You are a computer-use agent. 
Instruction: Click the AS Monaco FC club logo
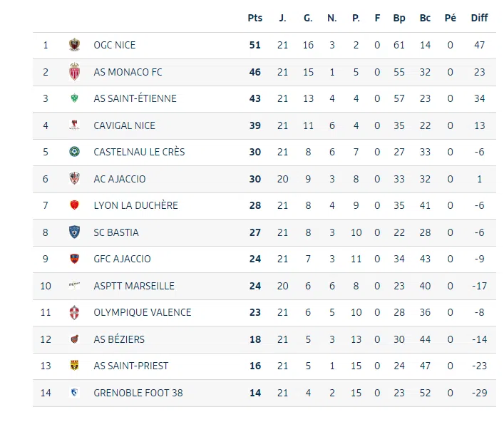pyautogui.click(x=73, y=72)
